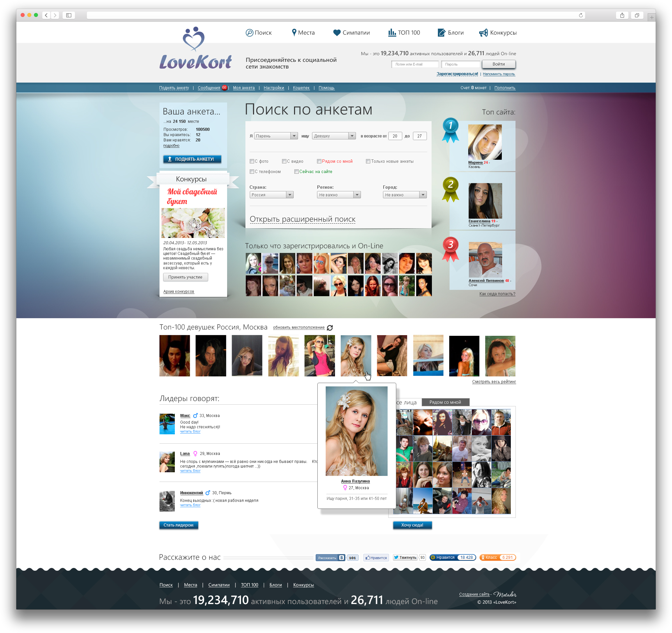672x633 pixels.
Task: Open the Симпатии heart navigation item
Action: (352, 33)
